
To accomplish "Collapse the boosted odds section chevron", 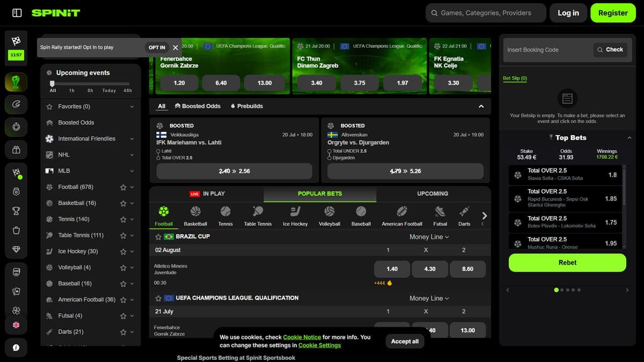I will 481,106.
